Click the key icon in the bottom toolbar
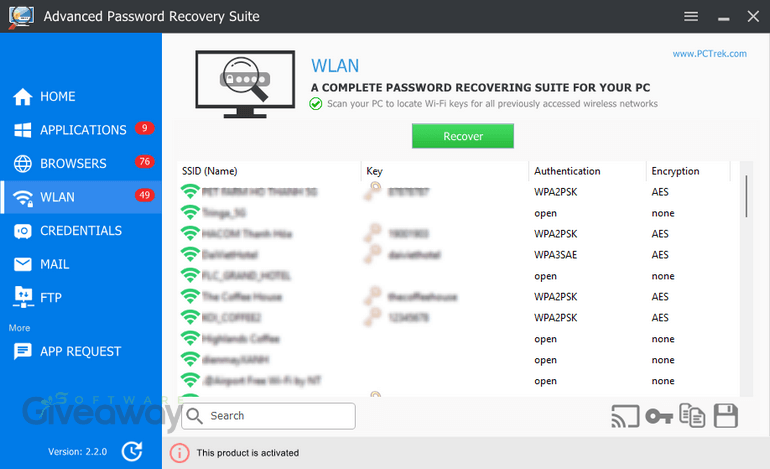This screenshot has width=770, height=469. click(x=659, y=416)
